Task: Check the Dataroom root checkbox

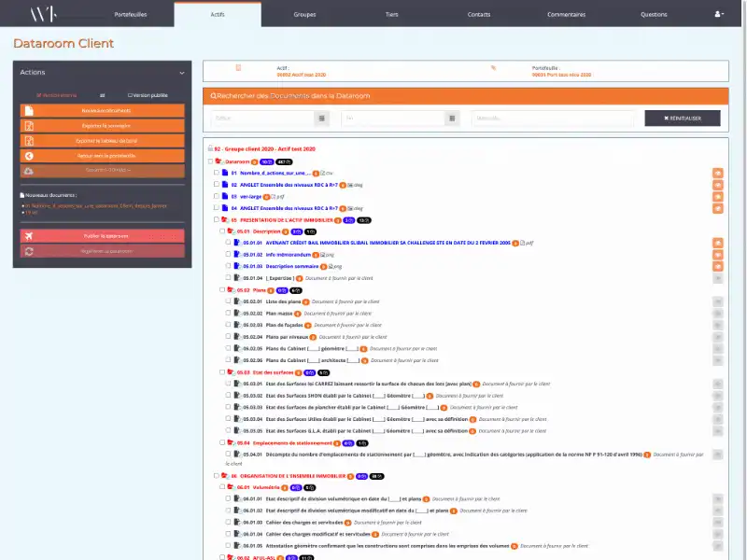Action: (x=210, y=161)
